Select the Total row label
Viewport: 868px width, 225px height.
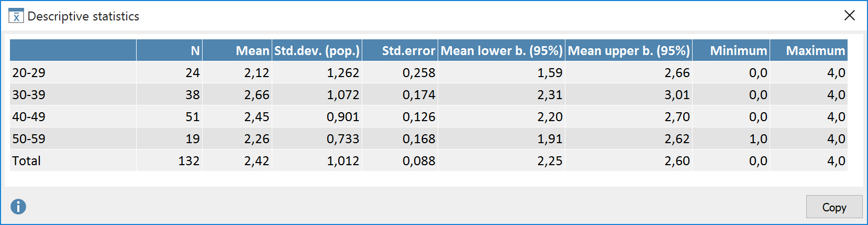click(27, 161)
